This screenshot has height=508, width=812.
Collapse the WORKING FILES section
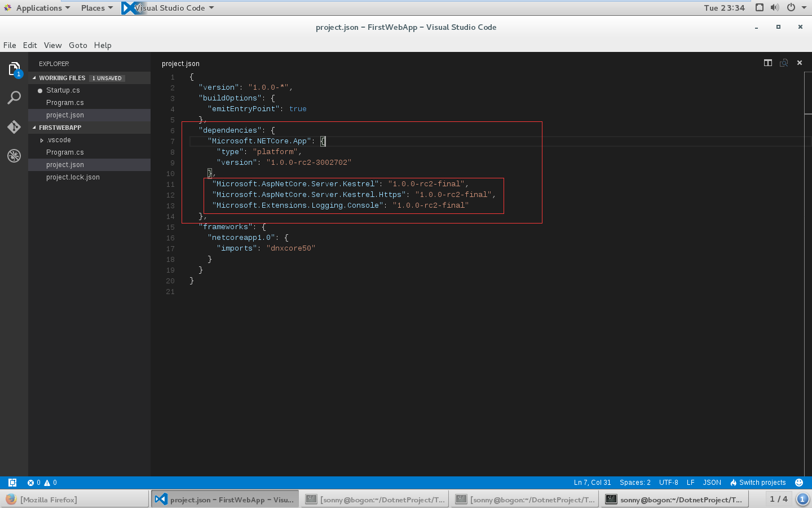[34, 78]
